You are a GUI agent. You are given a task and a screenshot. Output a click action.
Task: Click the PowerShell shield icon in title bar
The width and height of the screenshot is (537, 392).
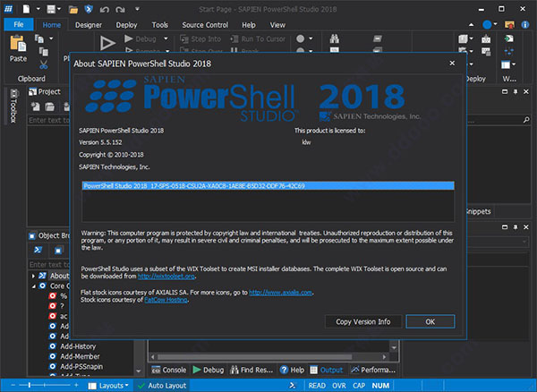click(x=89, y=9)
